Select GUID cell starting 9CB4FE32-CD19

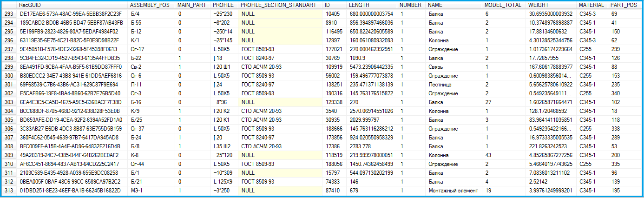[72, 58]
